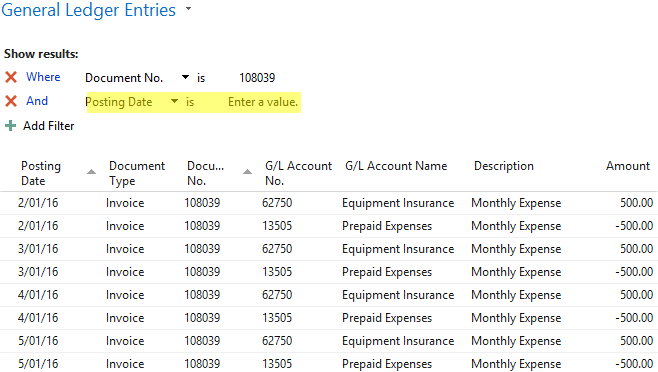Click amount -500.00 in the 5/01/16 row
Viewport: 658px width, 372px height.
[634, 364]
